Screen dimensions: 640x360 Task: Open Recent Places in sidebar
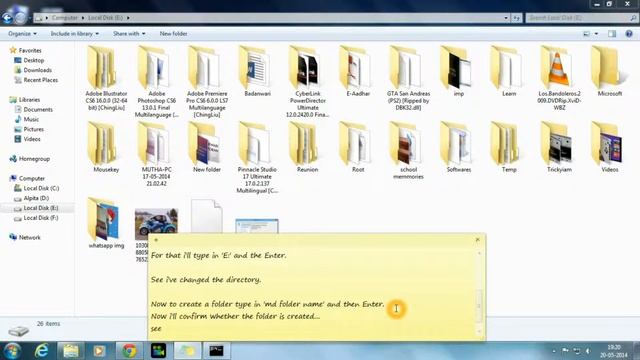(x=40, y=80)
